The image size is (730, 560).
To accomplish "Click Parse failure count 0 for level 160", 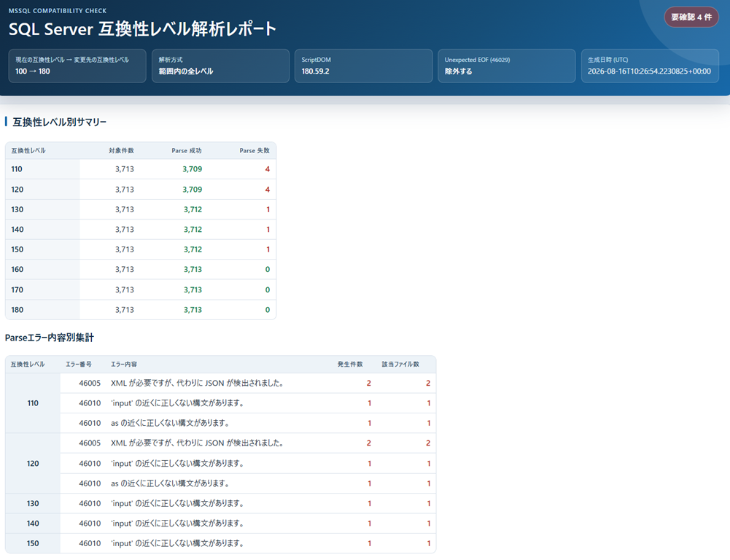I will coord(267,270).
